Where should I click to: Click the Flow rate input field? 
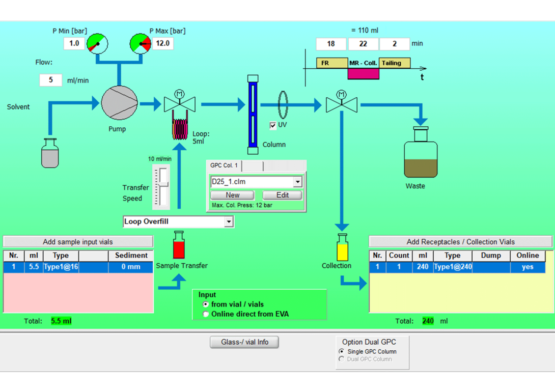tap(50, 80)
